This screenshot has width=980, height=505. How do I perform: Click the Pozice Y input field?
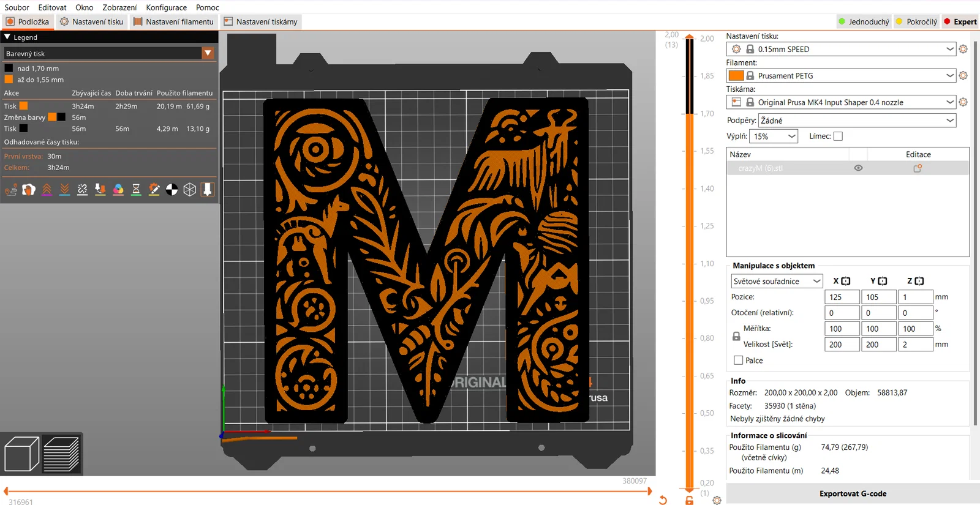pyautogui.click(x=878, y=297)
